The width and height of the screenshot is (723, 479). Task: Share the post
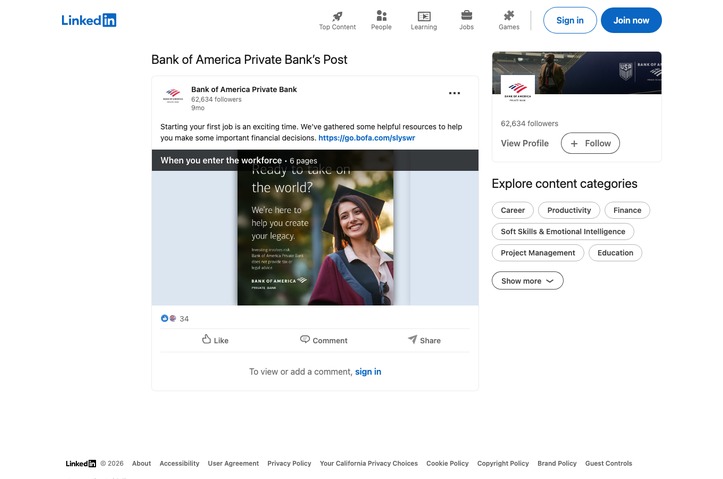tap(424, 340)
